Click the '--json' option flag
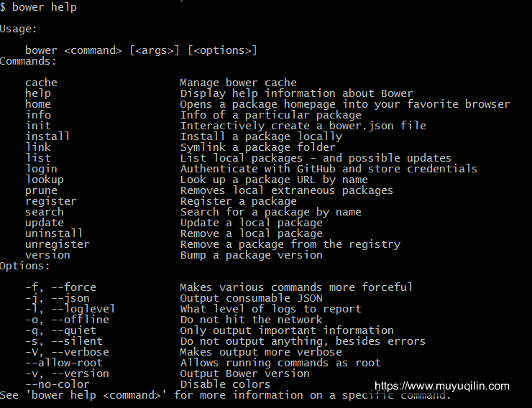 [x=70, y=298]
